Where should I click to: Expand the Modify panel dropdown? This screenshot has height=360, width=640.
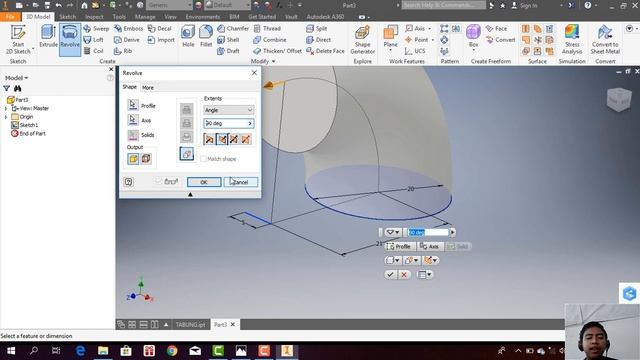coord(263,61)
